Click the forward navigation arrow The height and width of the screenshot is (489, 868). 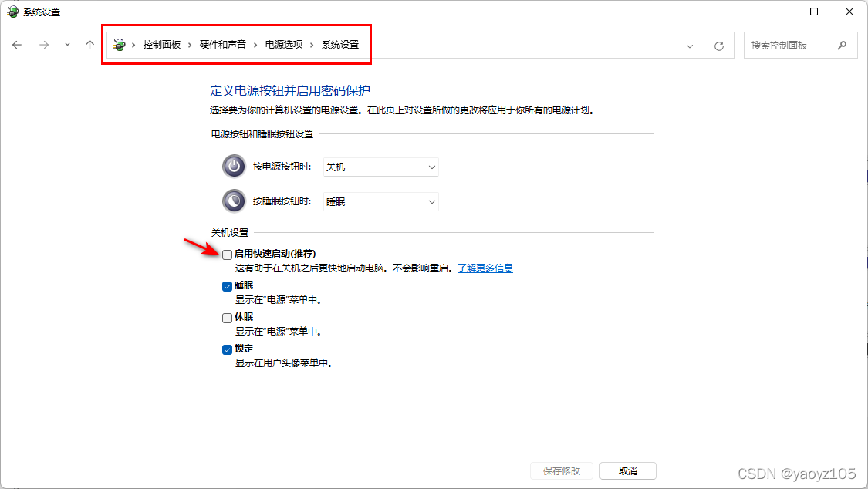click(43, 45)
